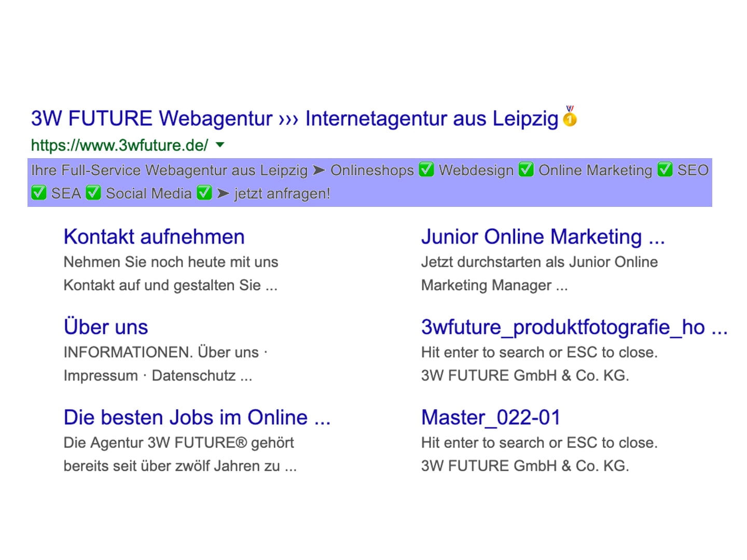Open the Kontakt aufnehmen sitelink

coord(154,237)
